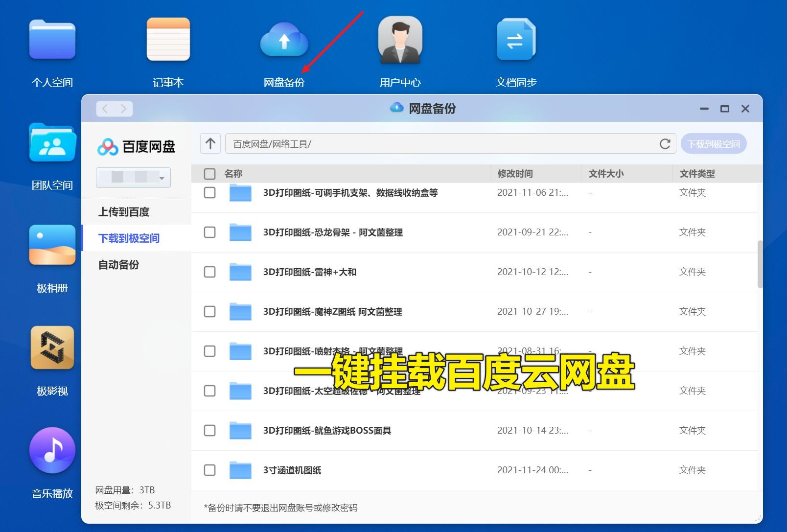Click the refresh icon in path bar
This screenshot has height=532, width=787.
point(664,144)
